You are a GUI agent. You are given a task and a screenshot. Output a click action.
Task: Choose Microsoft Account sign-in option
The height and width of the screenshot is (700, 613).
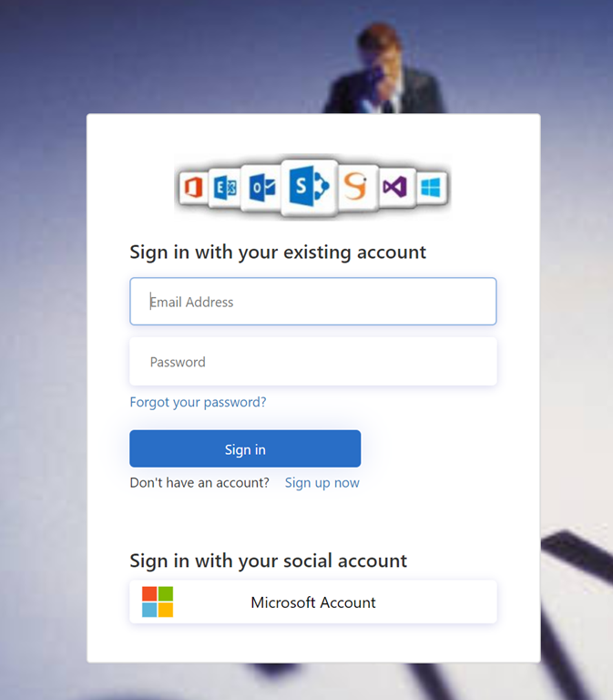click(312, 602)
